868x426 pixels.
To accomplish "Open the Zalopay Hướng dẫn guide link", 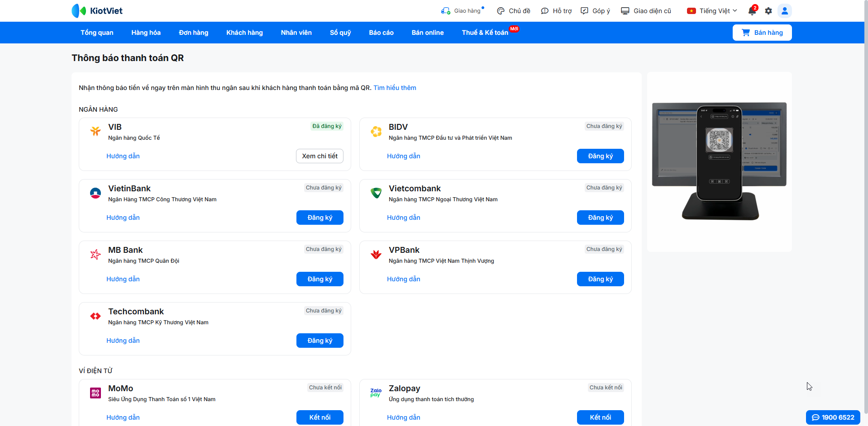I will pos(404,417).
